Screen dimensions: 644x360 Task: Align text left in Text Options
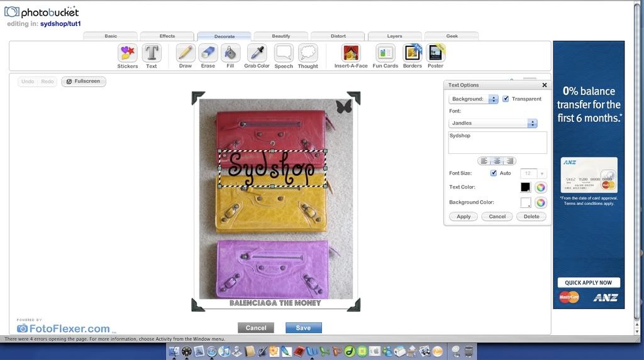(484, 161)
